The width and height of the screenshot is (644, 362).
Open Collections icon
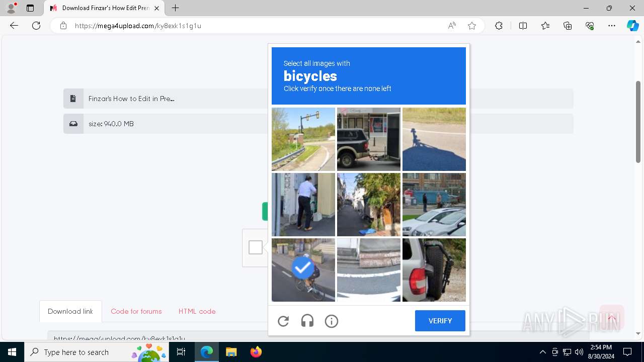568,26
